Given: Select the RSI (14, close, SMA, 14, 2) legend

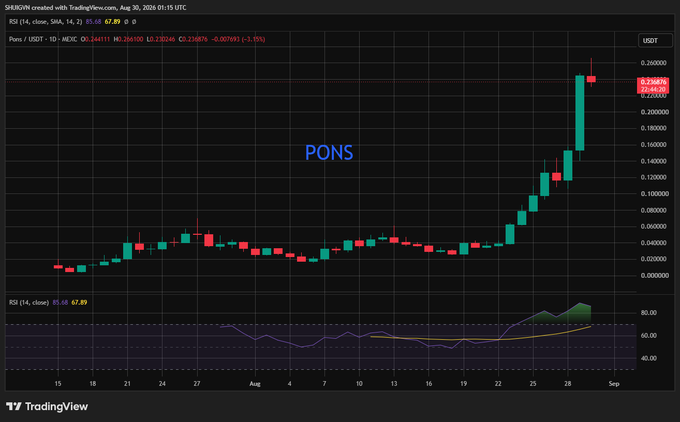Looking at the screenshot, I should pos(46,21).
